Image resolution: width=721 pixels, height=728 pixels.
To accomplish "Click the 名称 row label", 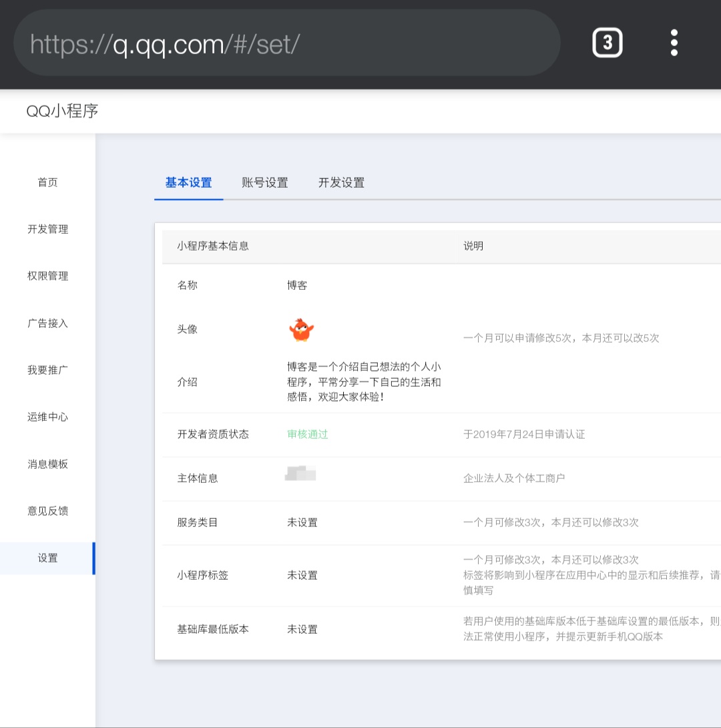I will [187, 285].
